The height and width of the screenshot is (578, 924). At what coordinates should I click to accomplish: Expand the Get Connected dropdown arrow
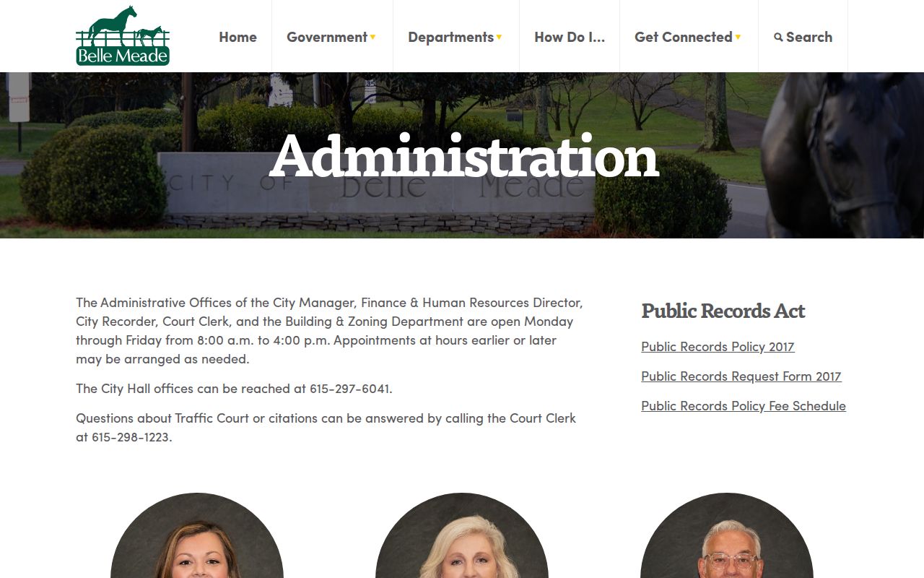[x=738, y=38]
